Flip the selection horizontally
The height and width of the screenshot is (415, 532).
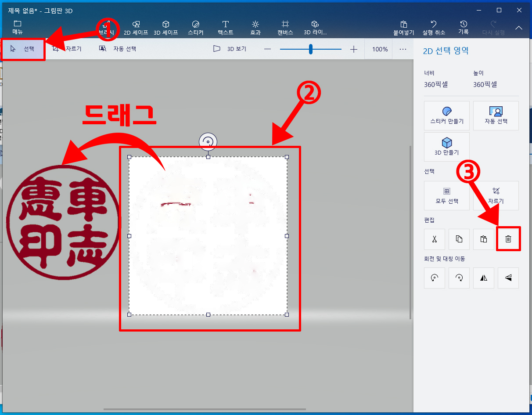(484, 278)
